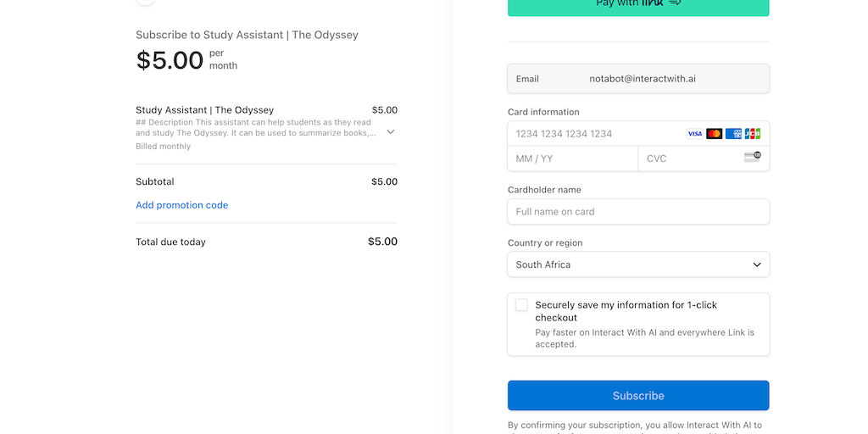This screenshot has width=868, height=434.
Task: Click the arrow on Pay with Link
Action: [x=675, y=3]
